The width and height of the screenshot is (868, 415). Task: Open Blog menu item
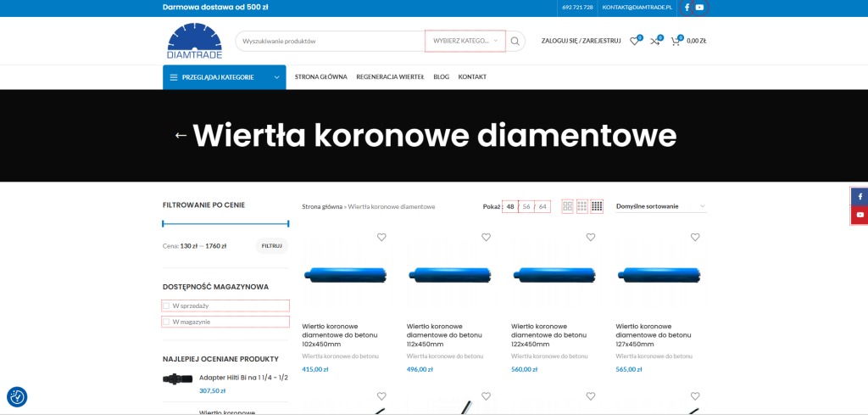point(441,77)
